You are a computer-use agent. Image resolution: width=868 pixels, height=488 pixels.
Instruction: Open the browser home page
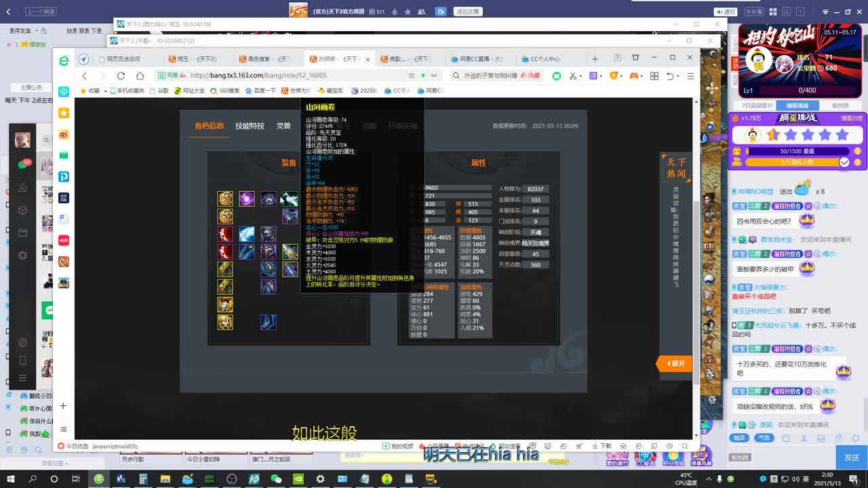pos(140,76)
